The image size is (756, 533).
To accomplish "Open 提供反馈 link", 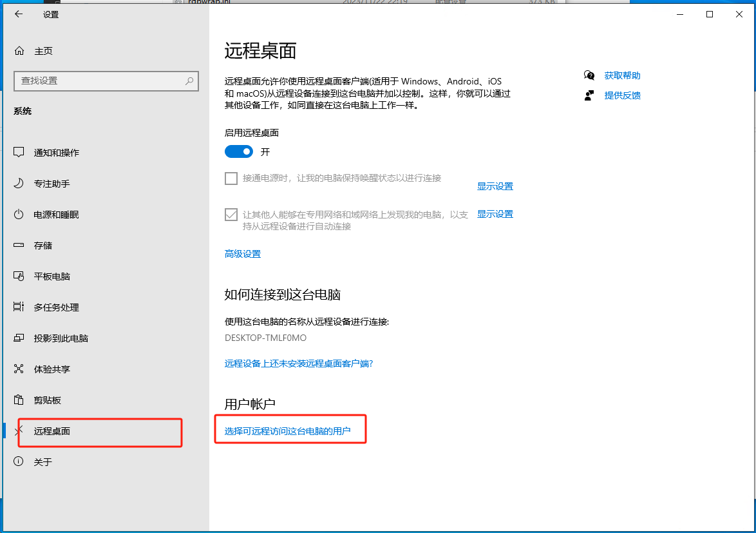I will [x=623, y=95].
